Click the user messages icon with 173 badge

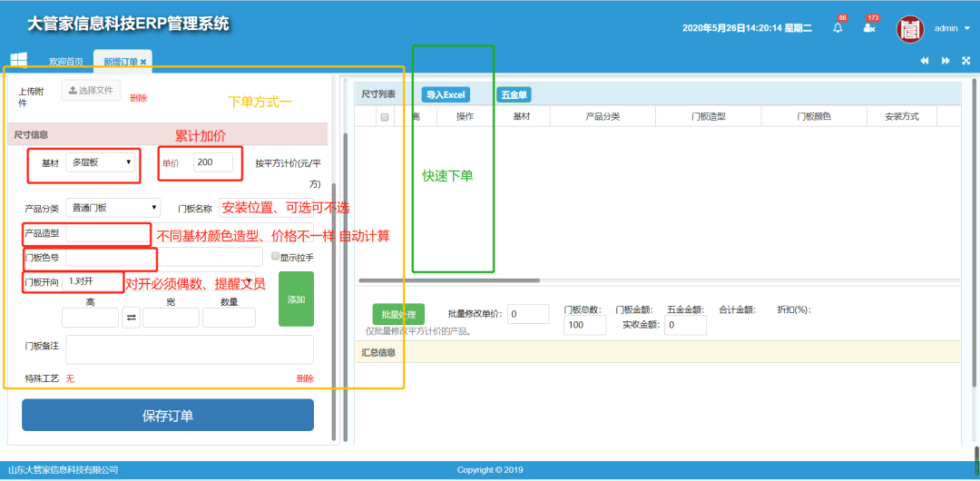868,28
